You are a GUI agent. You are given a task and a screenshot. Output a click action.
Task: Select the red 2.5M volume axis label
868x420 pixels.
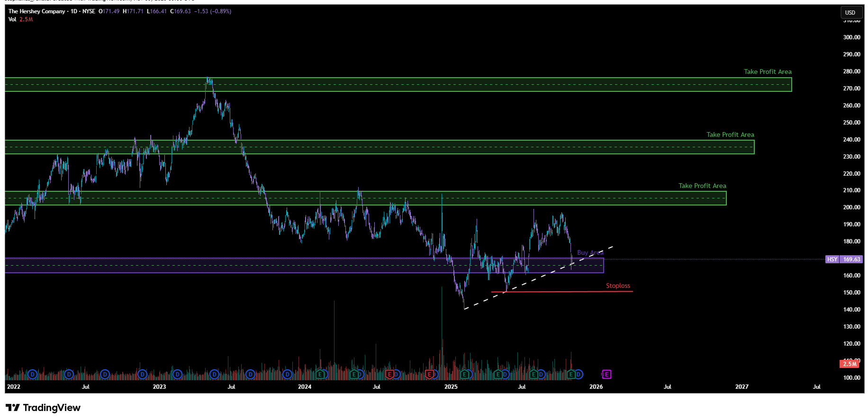[849, 364]
